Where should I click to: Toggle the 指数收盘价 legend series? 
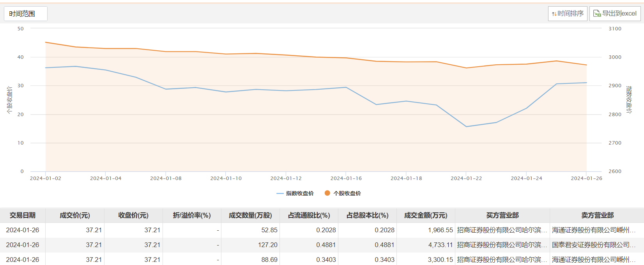pos(295,193)
